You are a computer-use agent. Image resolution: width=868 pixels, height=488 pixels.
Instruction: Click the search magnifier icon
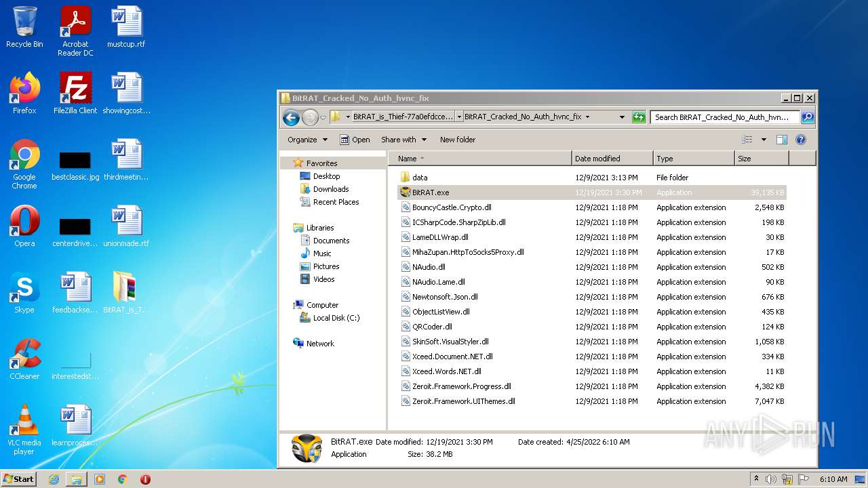point(807,117)
